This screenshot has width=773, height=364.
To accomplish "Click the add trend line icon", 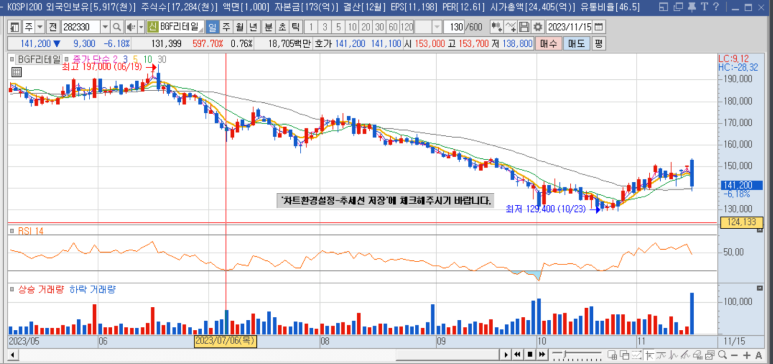I will (510, 27).
